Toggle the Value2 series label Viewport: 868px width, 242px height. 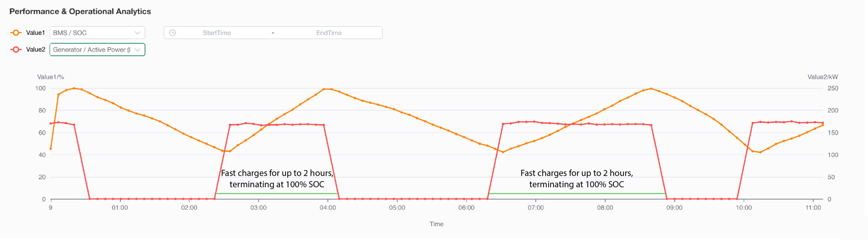[x=35, y=50]
